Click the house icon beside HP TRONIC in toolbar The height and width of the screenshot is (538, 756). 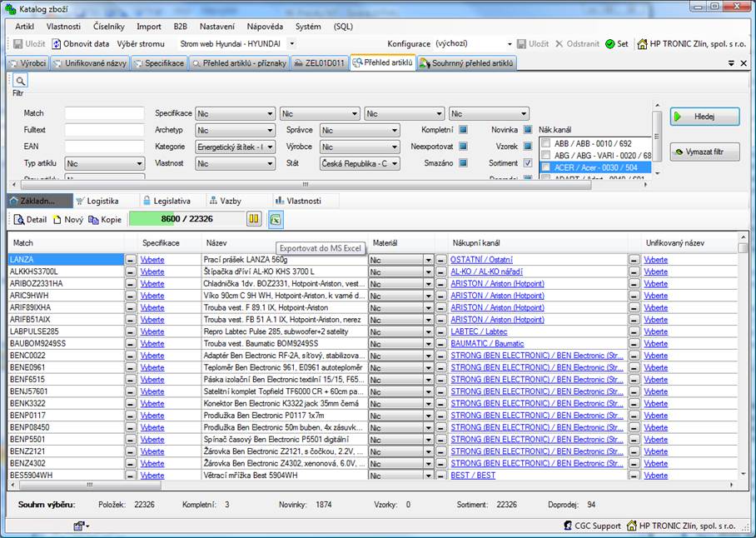click(x=642, y=44)
